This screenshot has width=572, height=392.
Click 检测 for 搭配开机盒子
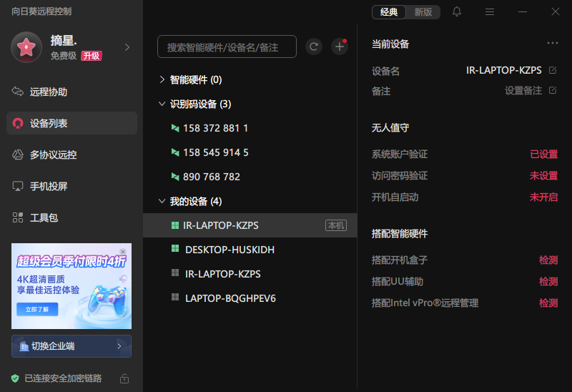pos(548,260)
